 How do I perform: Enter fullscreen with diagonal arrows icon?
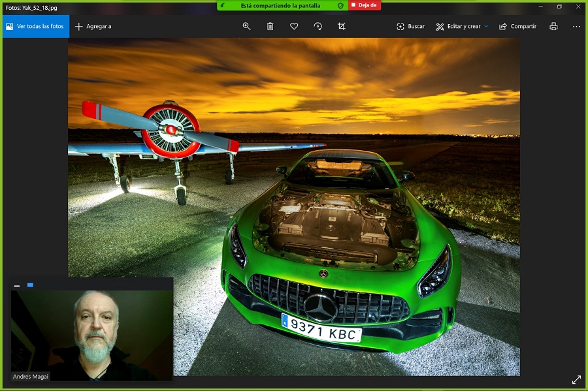click(576, 380)
